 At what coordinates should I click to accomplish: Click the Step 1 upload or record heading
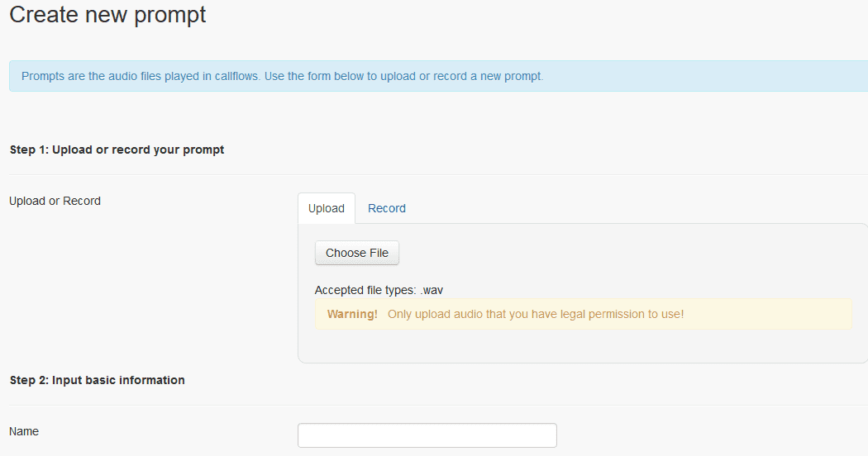pyautogui.click(x=117, y=150)
